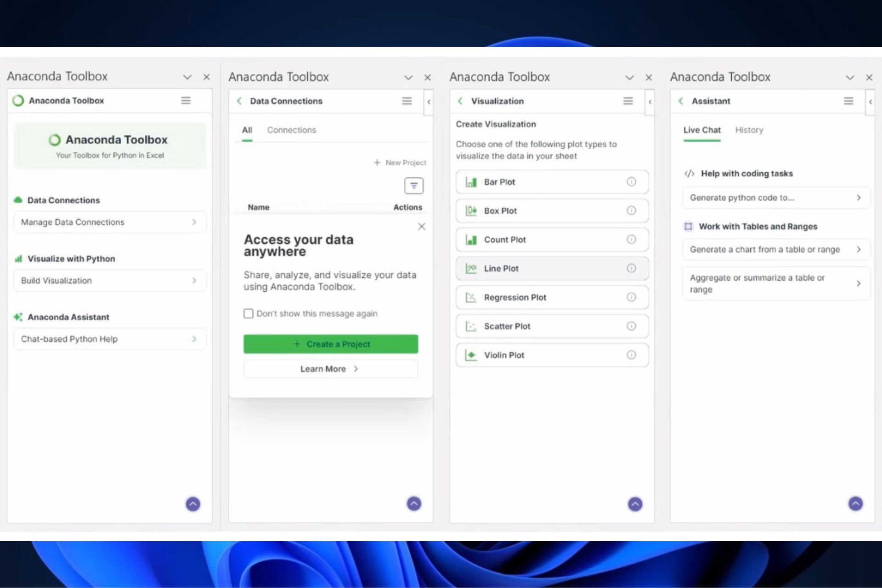
Task: Click the Actions column header
Action: [407, 207]
